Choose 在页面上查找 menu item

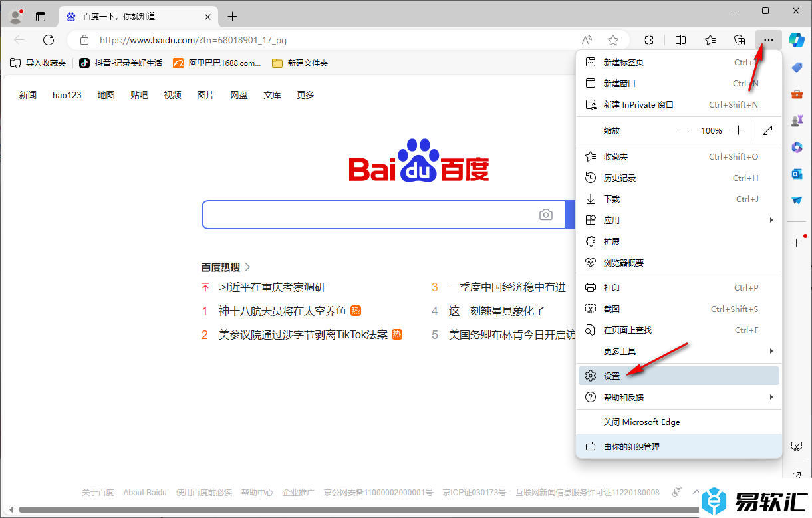[678, 330]
